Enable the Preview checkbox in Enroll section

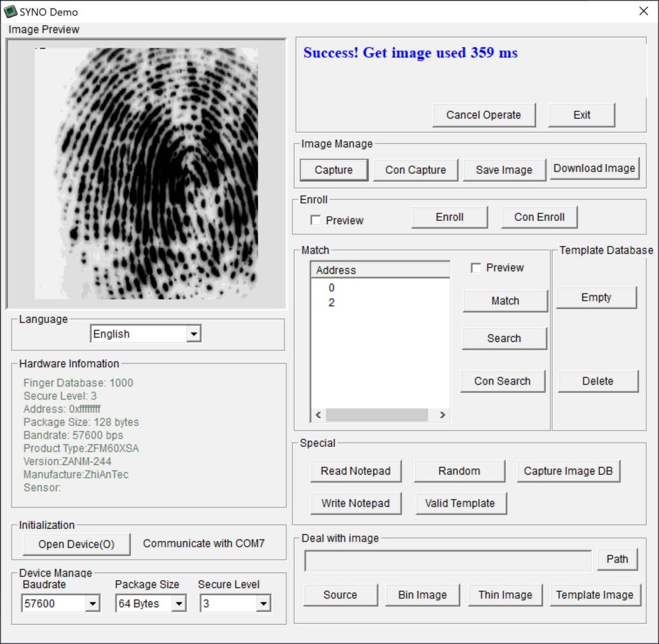coord(316,220)
